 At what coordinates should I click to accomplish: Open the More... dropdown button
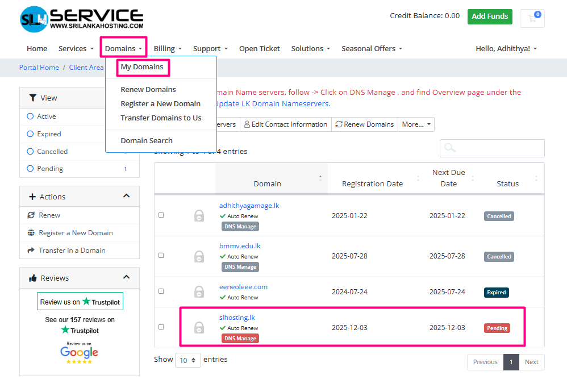pyautogui.click(x=416, y=124)
